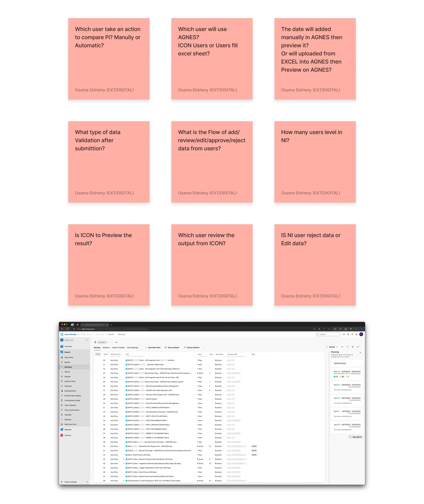Close the Planning panel
This screenshot has height=504, width=424.
click(x=360, y=353)
